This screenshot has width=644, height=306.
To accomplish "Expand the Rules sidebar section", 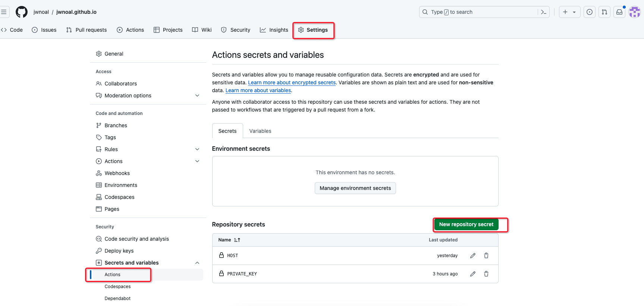I will [197, 149].
